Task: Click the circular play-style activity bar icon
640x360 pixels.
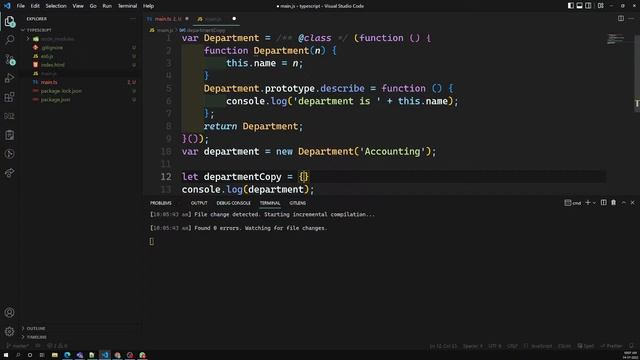Action: tap(9, 154)
